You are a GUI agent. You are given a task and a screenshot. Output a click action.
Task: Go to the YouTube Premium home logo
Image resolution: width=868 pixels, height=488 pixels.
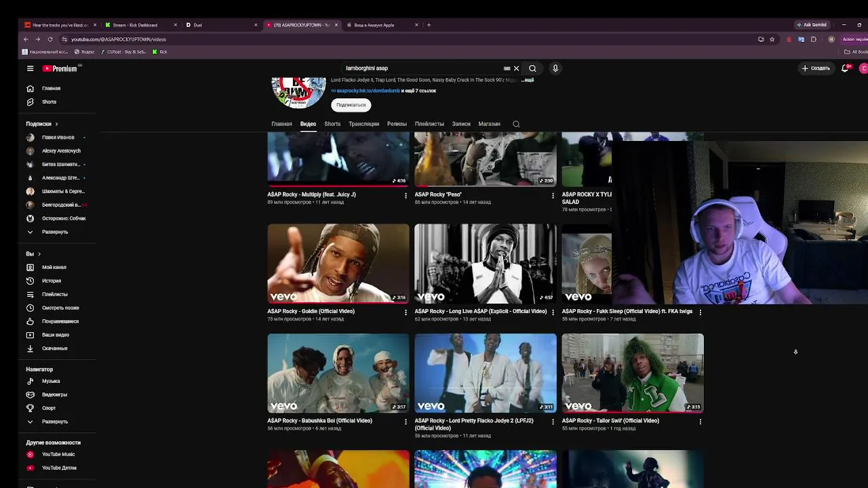60,68
